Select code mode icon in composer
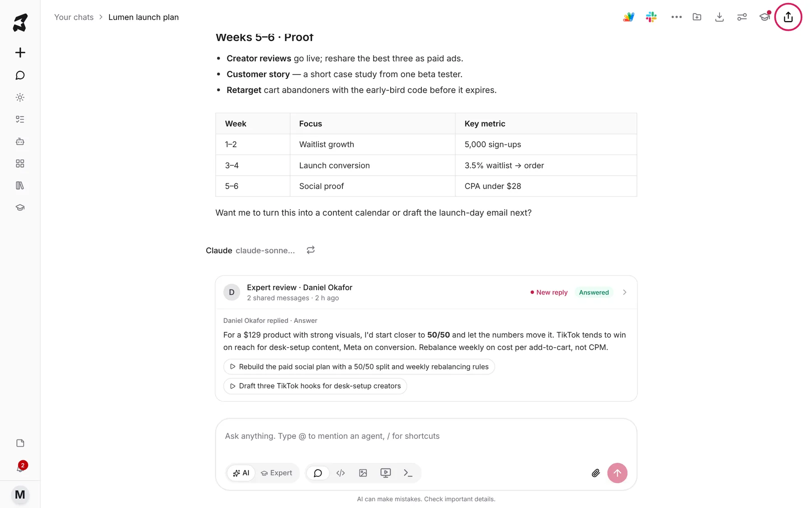This screenshot has width=812, height=508. pos(341,473)
